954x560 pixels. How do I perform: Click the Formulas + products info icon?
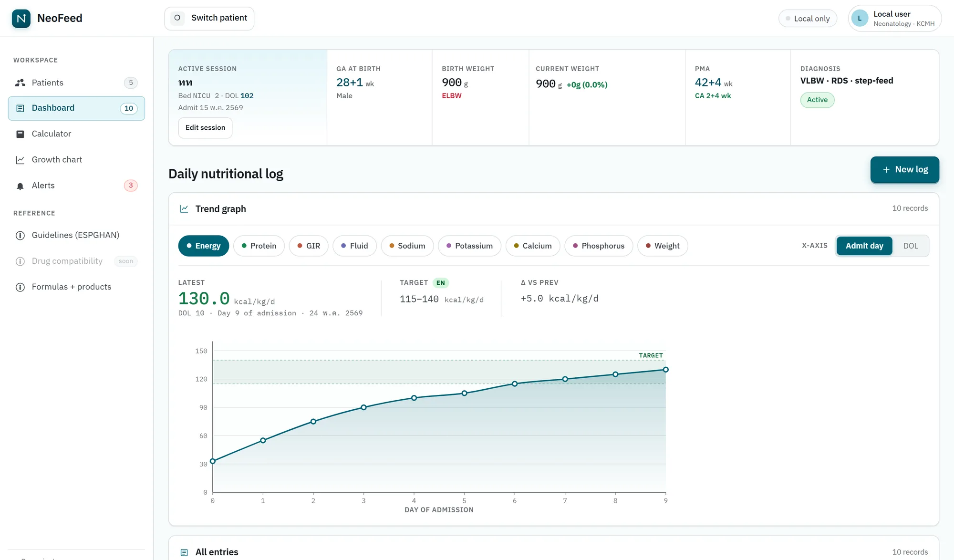[x=20, y=287]
